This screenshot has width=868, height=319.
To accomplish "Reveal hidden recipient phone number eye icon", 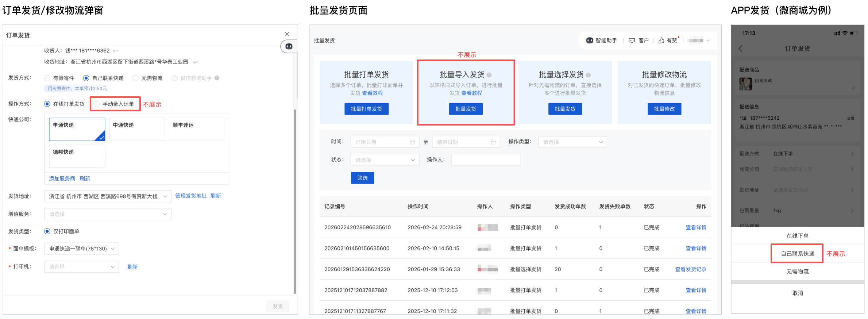I will pos(115,51).
